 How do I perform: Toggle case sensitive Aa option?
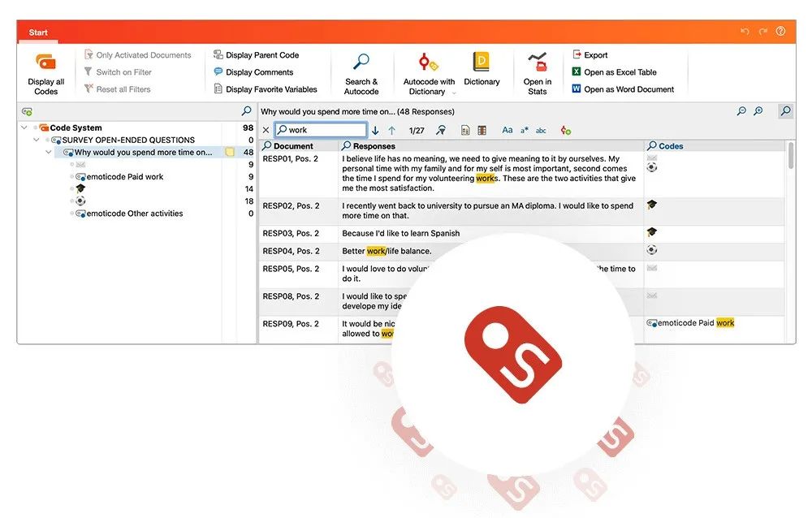click(508, 130)
